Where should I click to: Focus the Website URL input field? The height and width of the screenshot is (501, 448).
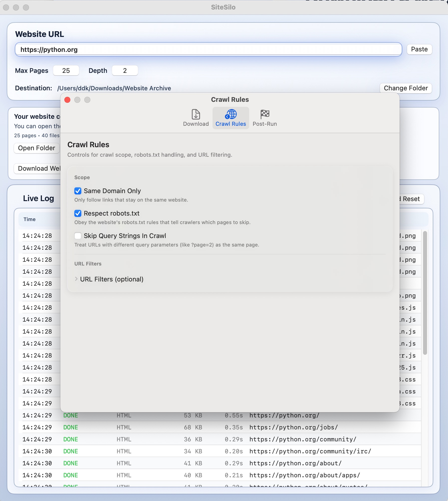pos(208,49)
